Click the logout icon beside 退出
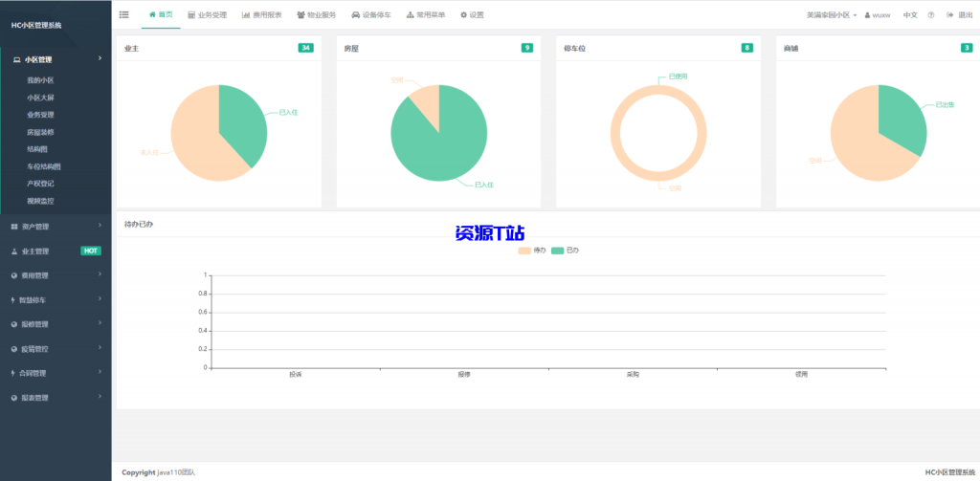 tap(949, 15)
